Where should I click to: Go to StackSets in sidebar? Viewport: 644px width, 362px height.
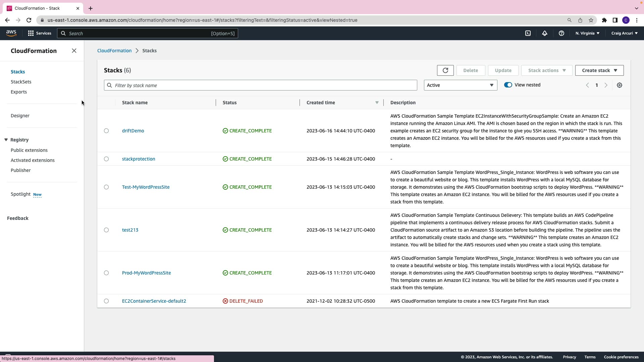(x=21, y=82)
